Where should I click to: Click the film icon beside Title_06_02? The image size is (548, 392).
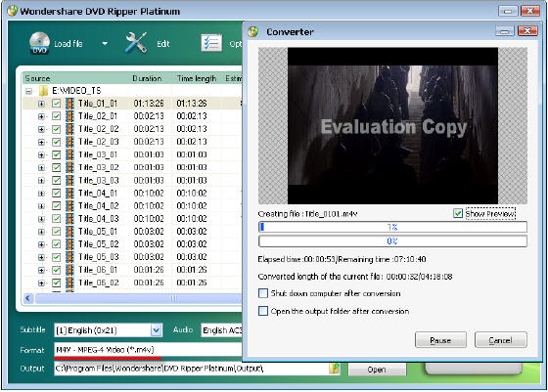point(69,283)
